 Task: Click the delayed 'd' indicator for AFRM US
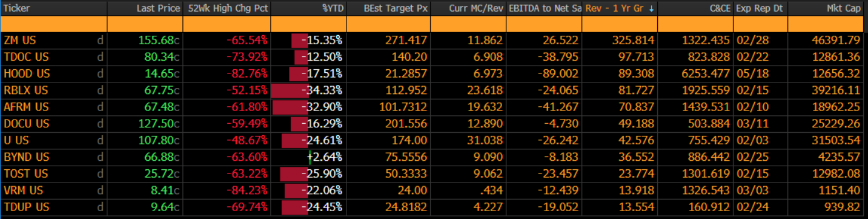point(100,107)
